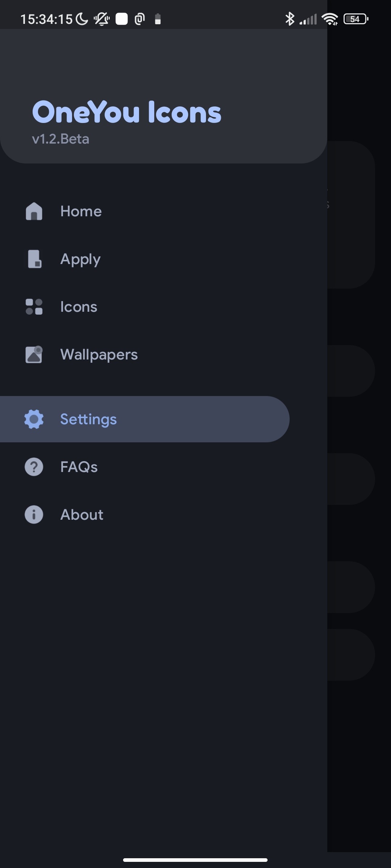Open the Home menu item
Image resolution: width=391 pixels, height=868 pixels.
click(x=81, y=211)
